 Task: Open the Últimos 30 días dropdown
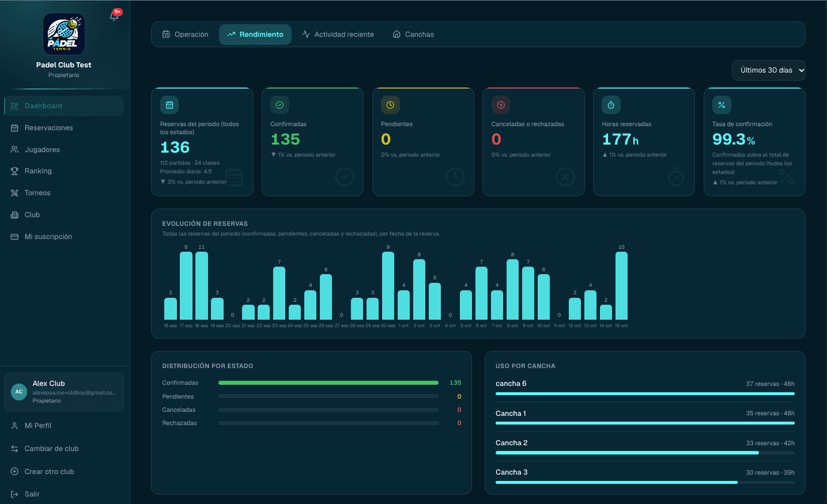[x=769, y=70]
